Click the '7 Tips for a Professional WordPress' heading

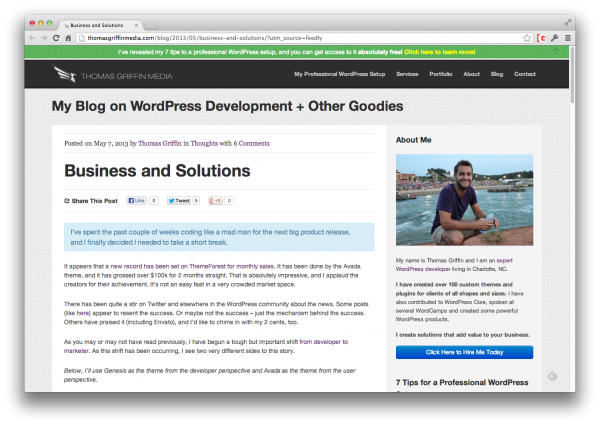(x=462, y=382)
